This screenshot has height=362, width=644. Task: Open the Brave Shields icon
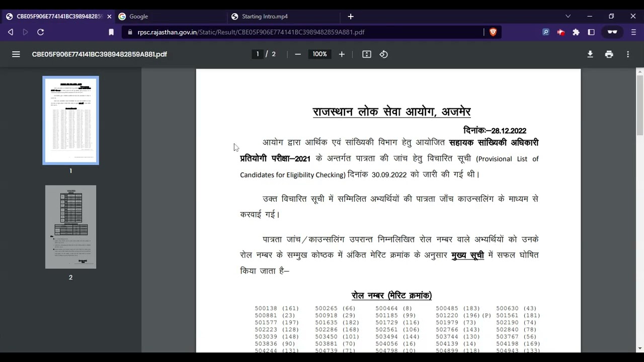[493, 32]
